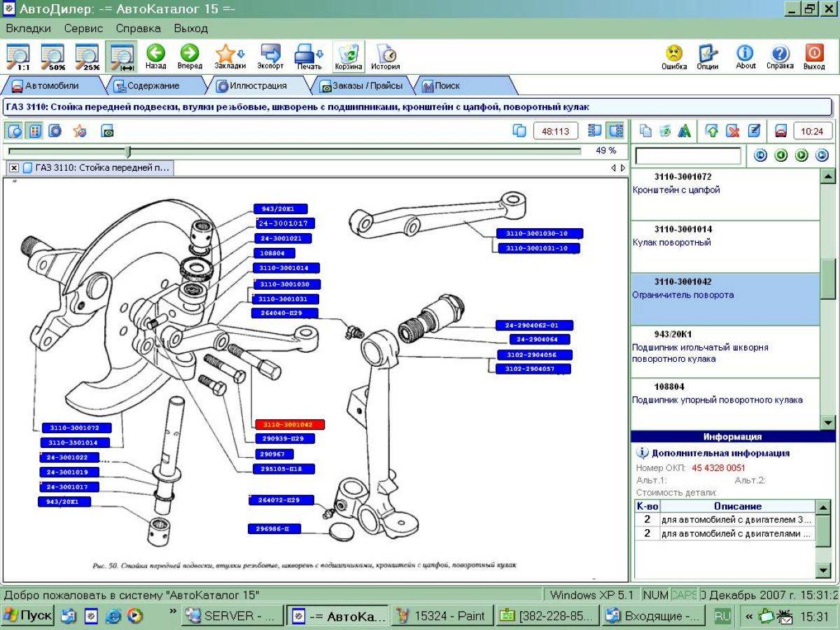Image resolution: width=840 pixels, height=630 pixels.
Task: Go back with the Назад button
Action: [155, 57]
